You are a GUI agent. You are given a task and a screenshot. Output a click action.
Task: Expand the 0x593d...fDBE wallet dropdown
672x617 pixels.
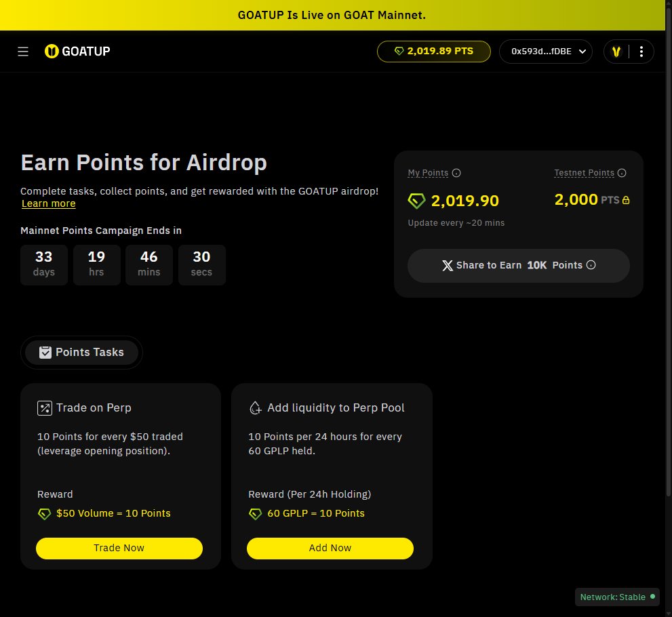[x=546, y=52]
